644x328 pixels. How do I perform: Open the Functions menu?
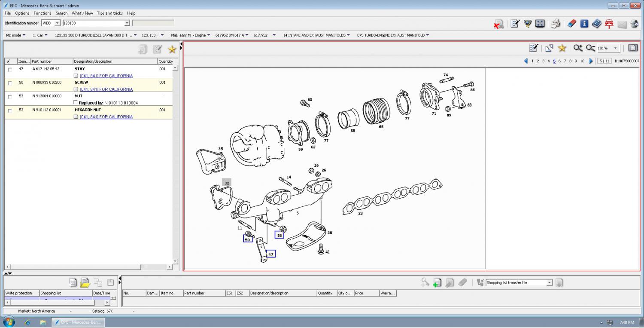(x=43, y=13)
